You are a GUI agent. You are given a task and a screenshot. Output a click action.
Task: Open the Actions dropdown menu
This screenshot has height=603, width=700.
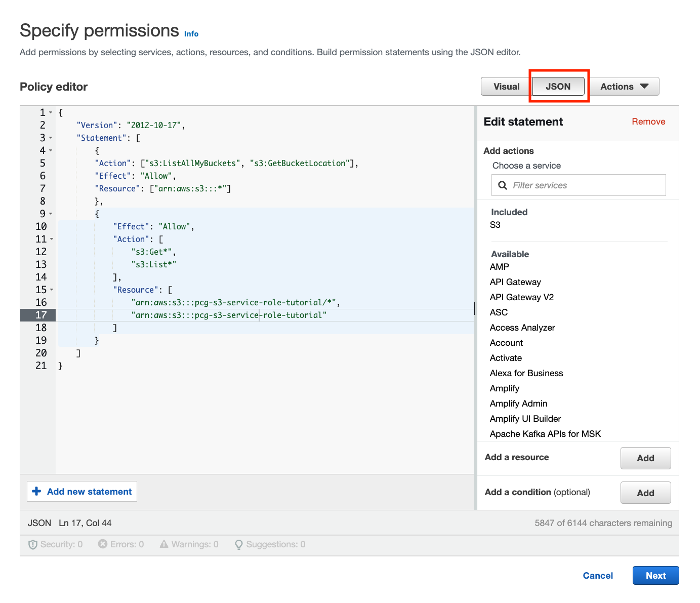pos(624,87)
